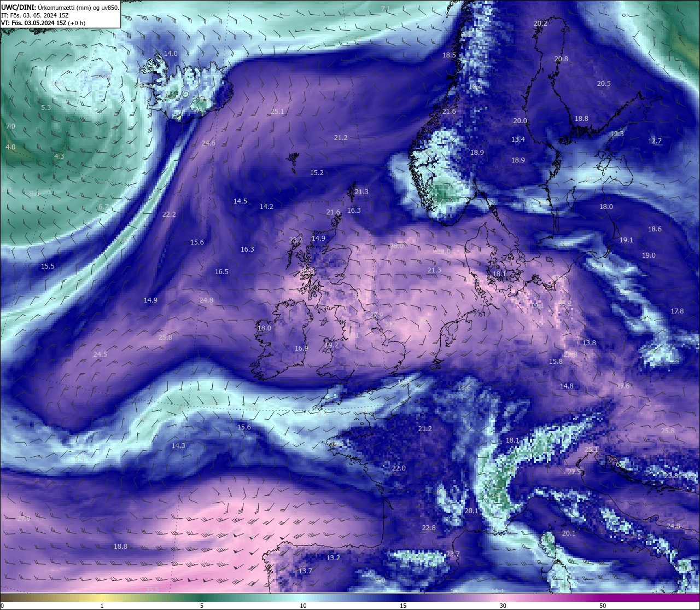Click the 24.6 value label

(208, 143)
